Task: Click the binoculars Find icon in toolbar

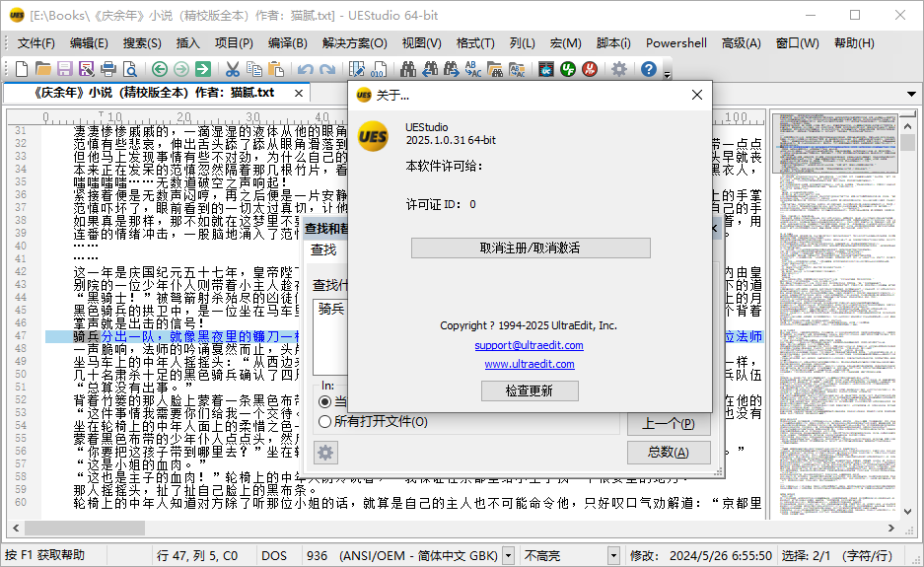Action: coord(407,69)
